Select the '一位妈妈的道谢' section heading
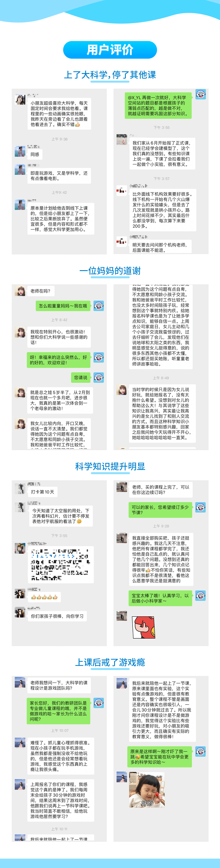 [x=110, y=270]
